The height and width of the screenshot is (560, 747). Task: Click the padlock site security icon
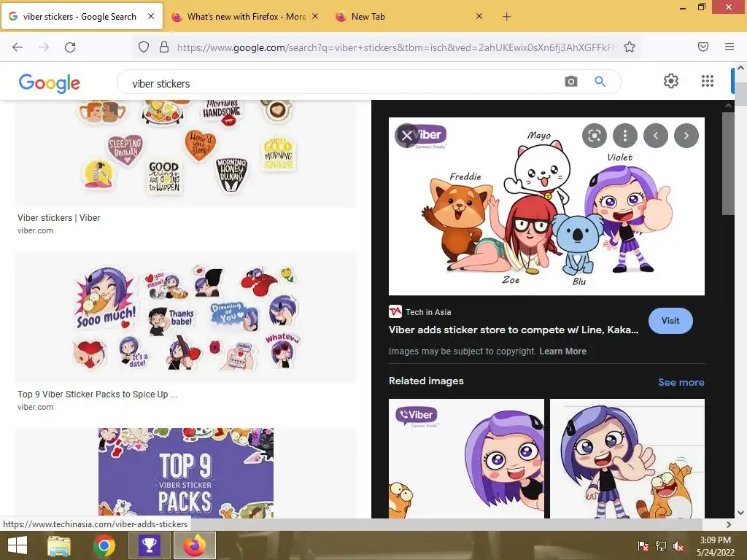[x=164, y=47]
